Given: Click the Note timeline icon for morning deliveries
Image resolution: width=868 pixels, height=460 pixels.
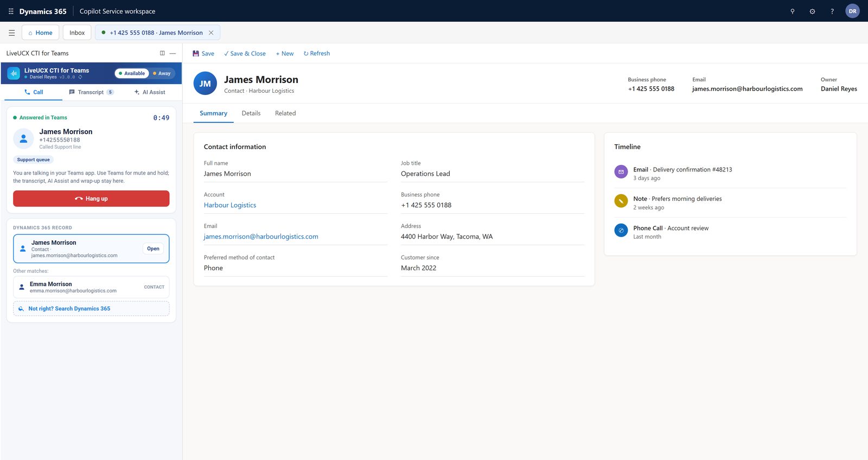Looking at the screenshot, I should pyautogui.click(x=621, y=201).
